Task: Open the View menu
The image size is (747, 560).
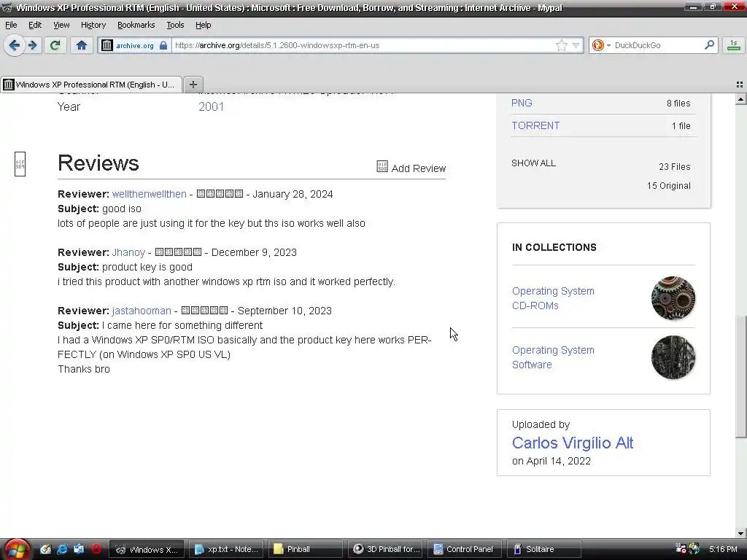Action: [x=61, y=25]
